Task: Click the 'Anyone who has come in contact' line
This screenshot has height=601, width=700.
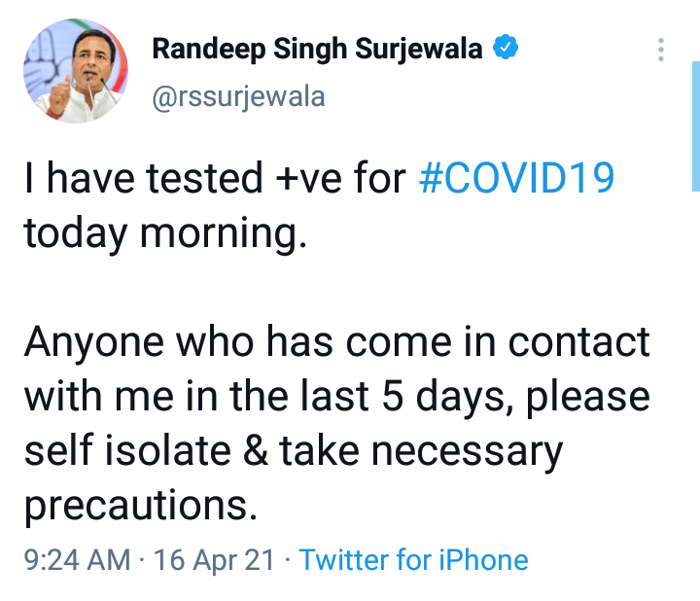Action: click(337, 342)
